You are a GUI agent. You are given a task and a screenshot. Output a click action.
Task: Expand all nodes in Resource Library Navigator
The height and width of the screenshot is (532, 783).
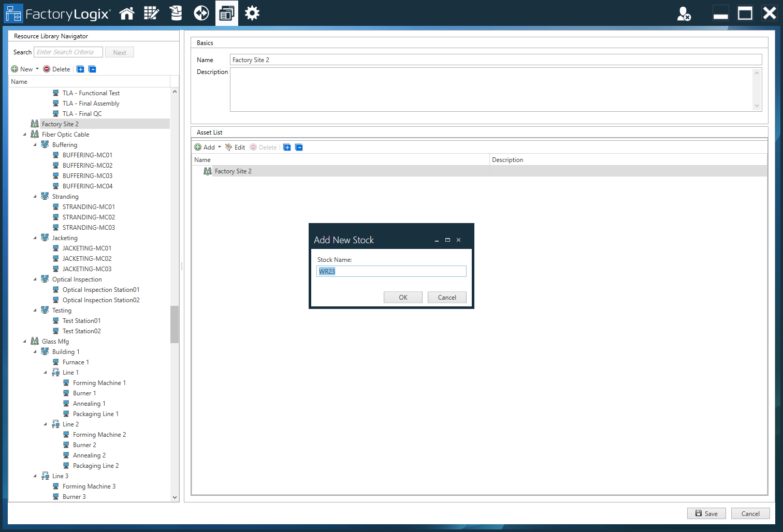[x=80, y=69]
